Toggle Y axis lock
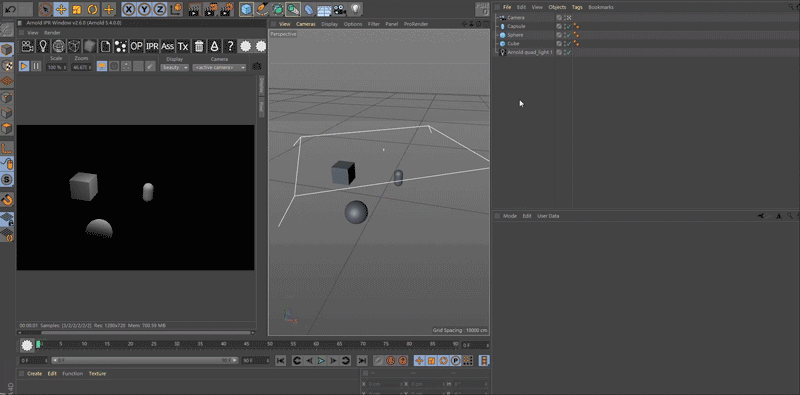 [144, 9]
